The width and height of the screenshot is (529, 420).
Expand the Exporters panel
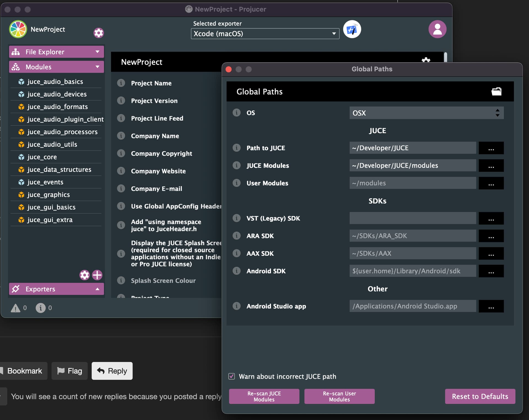[56, 289]
